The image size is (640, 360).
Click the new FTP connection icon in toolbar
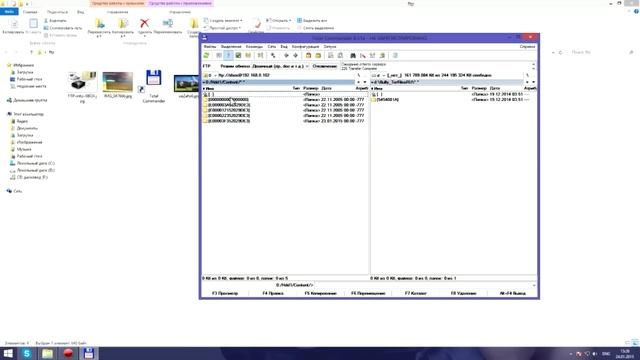point(340,56)
